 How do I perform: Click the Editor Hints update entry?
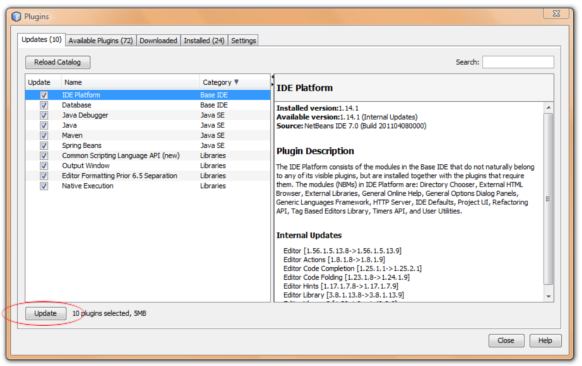[x=341, y=286]
